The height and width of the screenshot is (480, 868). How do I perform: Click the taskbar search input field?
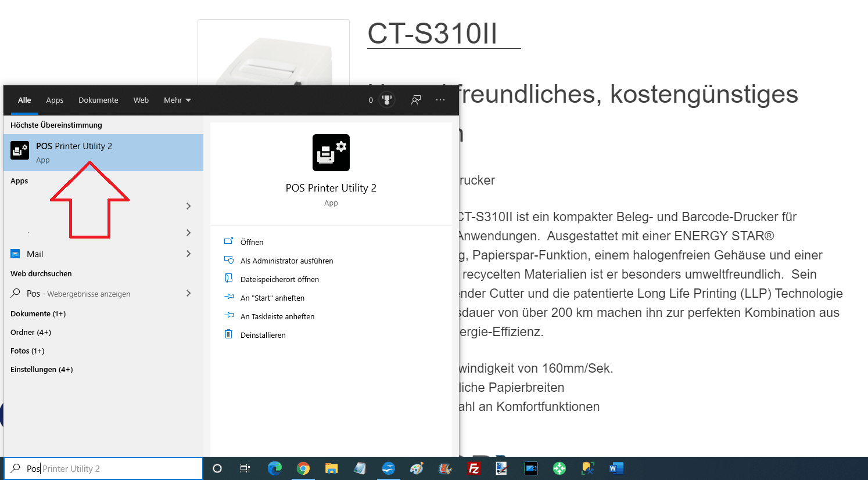[103, 468]
